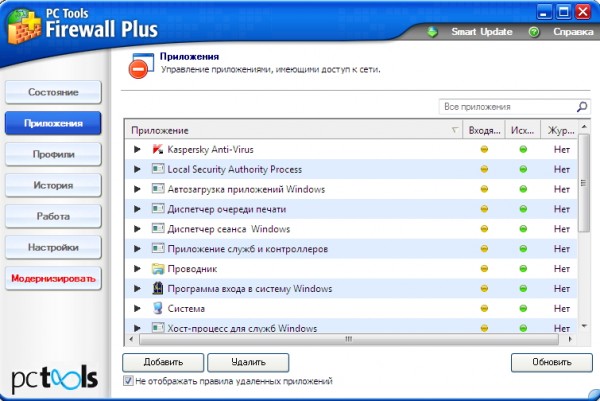Click the Приложение служб и контроллеров icon
The height and width of the screenshot is (401, 600).
[x=158, y=249]
